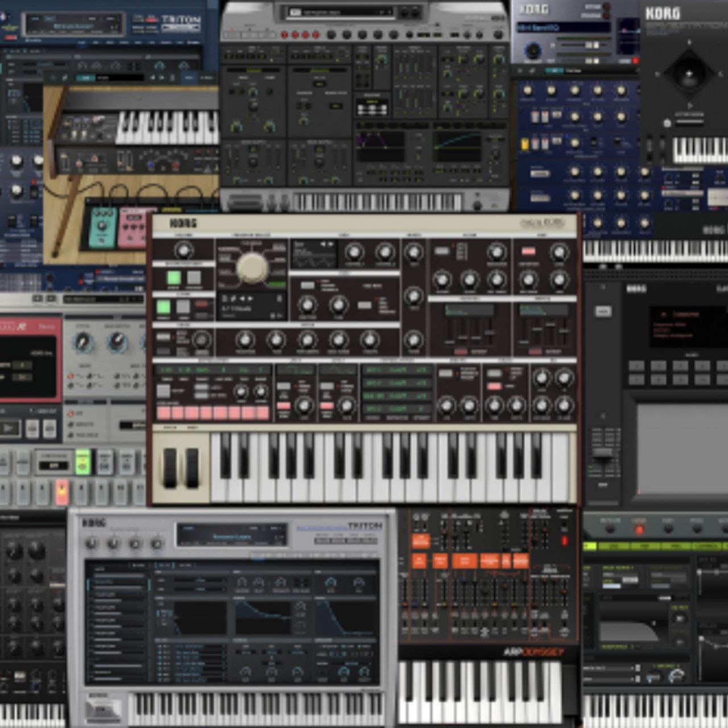The height and width of the screenshot is (728, 728).
Task: Click the purple EQ curve graph on top-center synth
Action: [380, 146]
